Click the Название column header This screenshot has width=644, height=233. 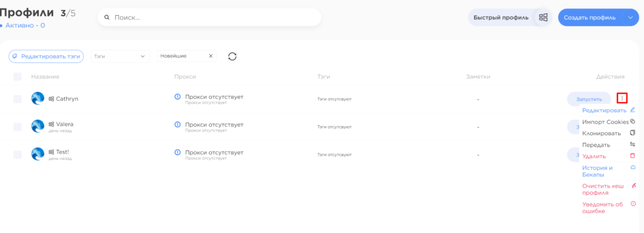[45, 77]
